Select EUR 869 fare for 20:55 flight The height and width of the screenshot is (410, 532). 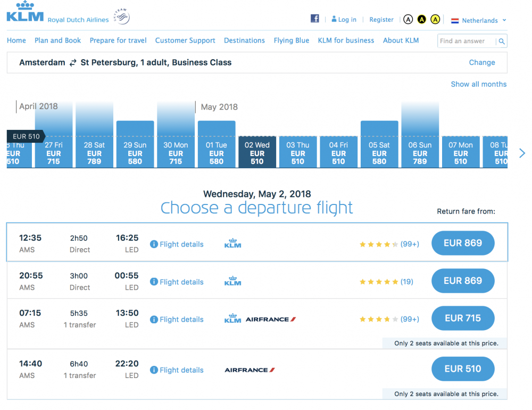(463, 281)
